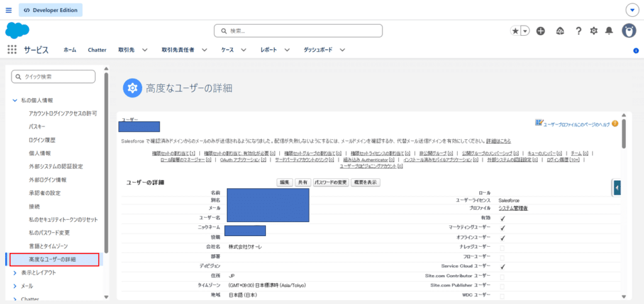The width and height of the screenshot is (644, 304).
Task: Click the Service Cloud ユーザー checkbox
Action: (502, 267)
